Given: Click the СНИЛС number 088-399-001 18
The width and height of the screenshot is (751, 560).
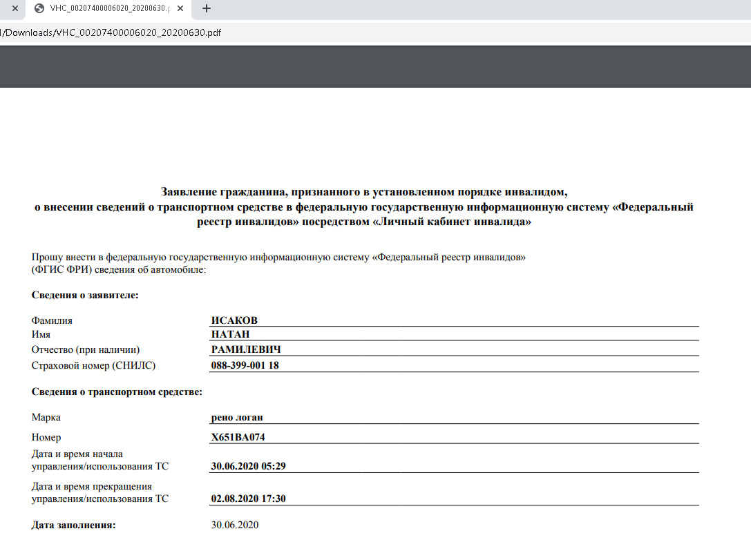Looking at the screenshot, I should pyautogui.click(x=245, y=365).
